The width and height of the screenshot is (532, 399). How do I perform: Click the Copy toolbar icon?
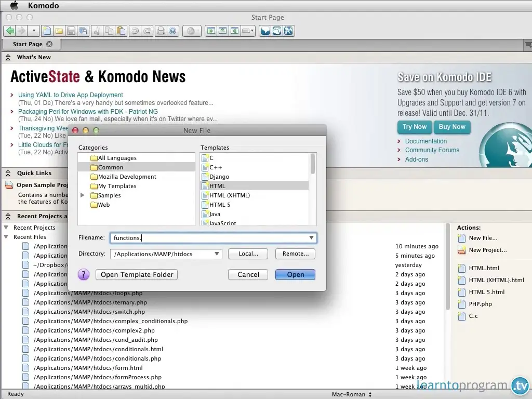[x=109, y=31]
